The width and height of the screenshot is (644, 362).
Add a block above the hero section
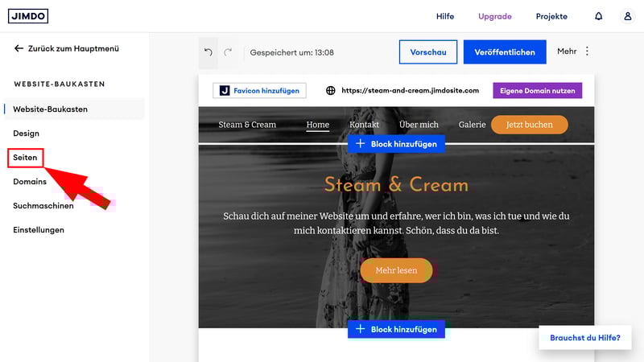[396, 144]
